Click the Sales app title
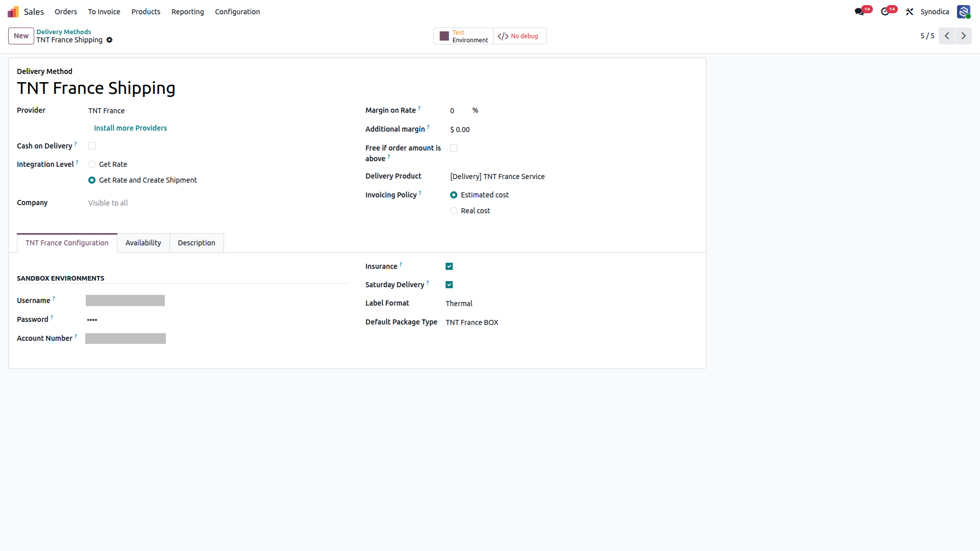The height and width of the screenshot is (551, 980). pos(34,12)
